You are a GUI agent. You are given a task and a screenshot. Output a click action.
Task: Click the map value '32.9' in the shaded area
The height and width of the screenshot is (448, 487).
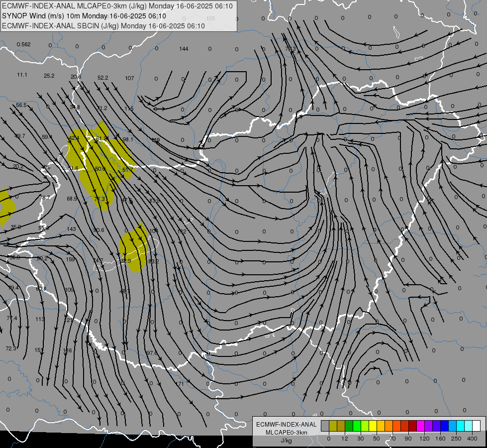[126, 261]
